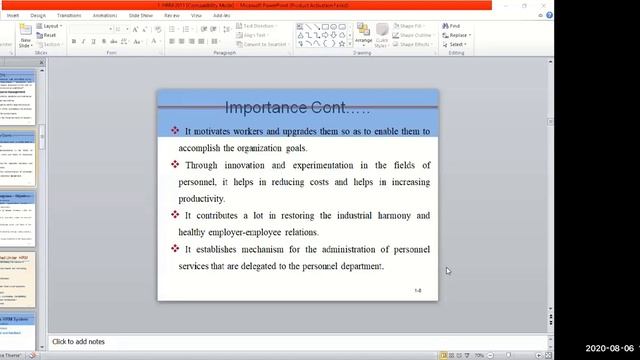
Task: Open the Review ribbon tab
Action: point(172,16)
